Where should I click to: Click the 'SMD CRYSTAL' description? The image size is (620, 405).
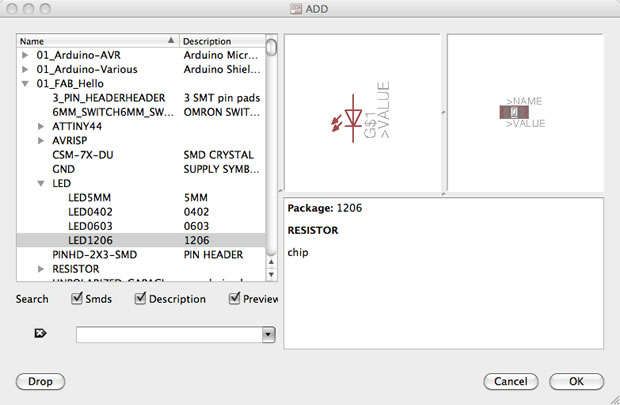[x=218, y=155]
